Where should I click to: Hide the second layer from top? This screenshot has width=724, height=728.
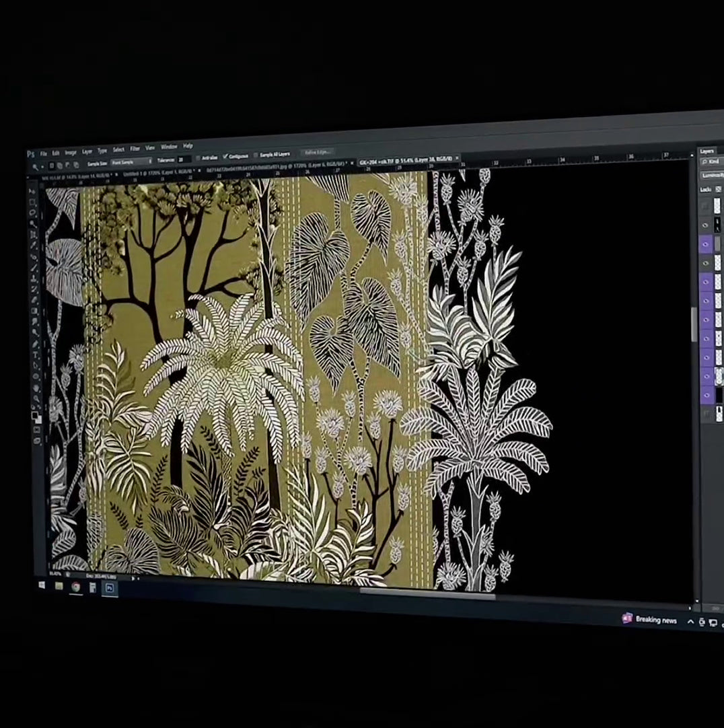706,225
